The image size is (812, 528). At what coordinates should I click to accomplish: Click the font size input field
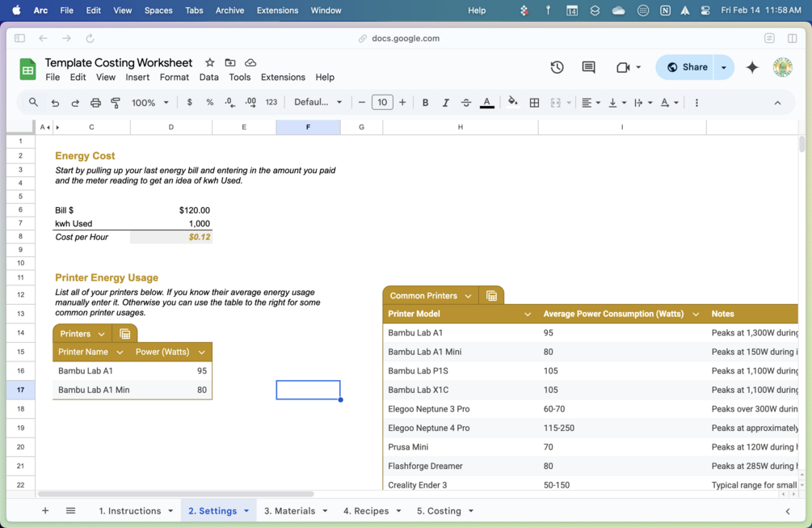click(x=382, y=103)
